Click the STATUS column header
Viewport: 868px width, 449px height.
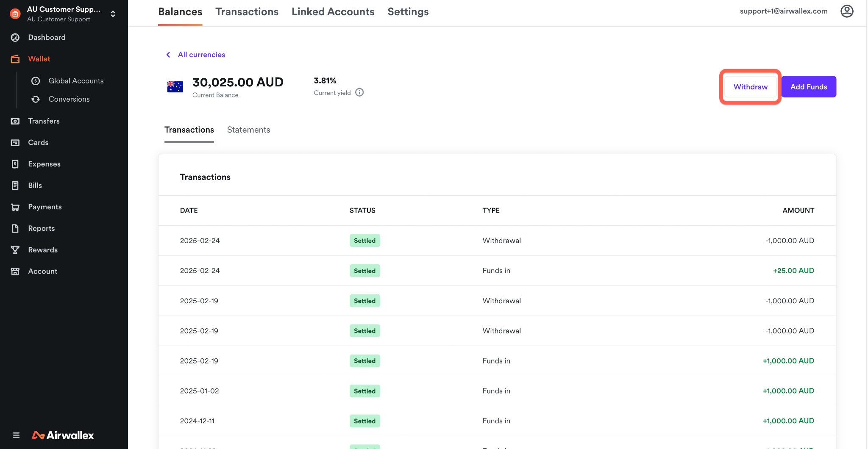click(362, 211)
